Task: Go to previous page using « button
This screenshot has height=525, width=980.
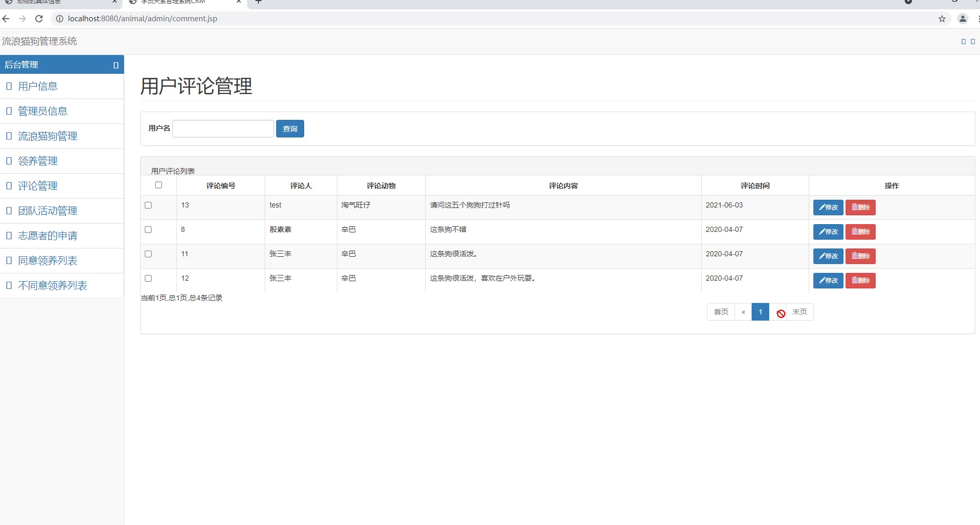Action: [743, 312]
